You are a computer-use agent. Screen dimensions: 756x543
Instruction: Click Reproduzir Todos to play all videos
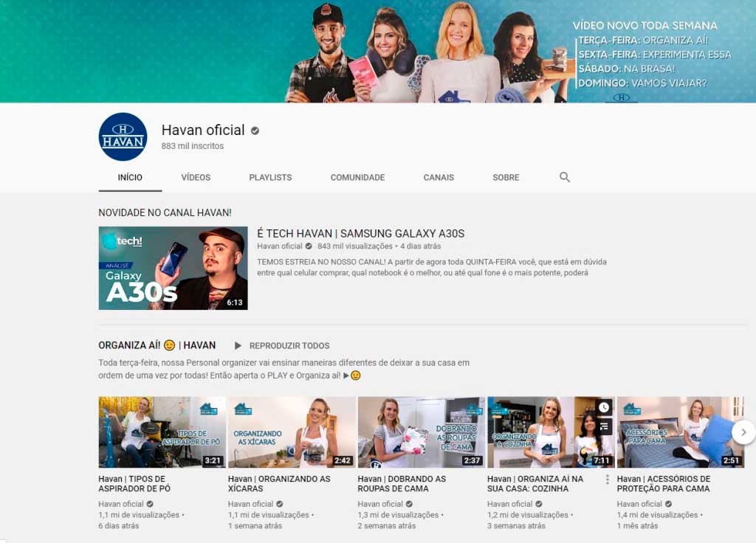(x=289, y=345)
